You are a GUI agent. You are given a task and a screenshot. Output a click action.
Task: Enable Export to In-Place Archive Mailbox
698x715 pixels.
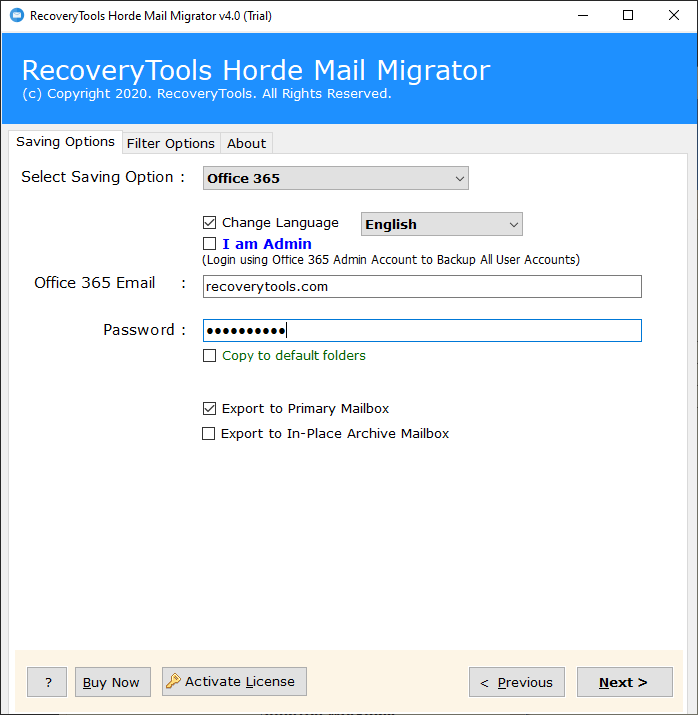pos(208,433)
